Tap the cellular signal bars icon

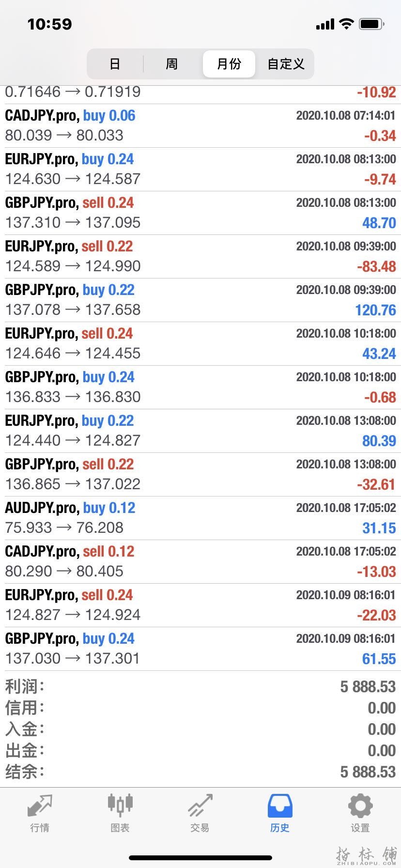(325, 24)
